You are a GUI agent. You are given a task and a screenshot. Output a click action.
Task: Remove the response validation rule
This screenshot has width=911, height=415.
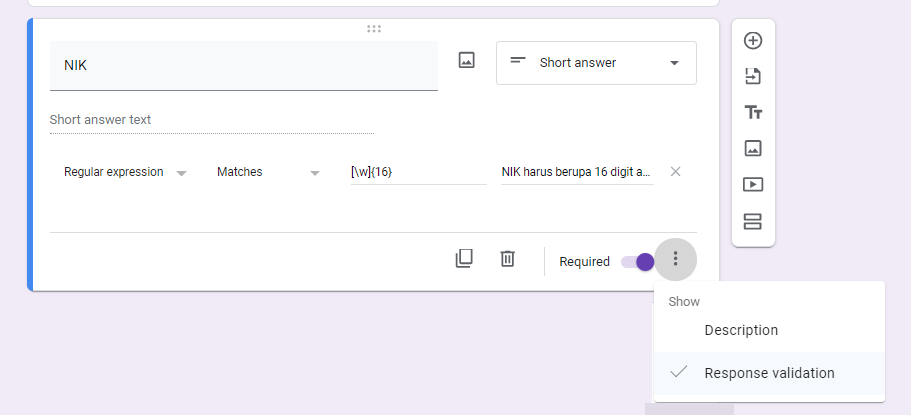(x=675, y=171)
